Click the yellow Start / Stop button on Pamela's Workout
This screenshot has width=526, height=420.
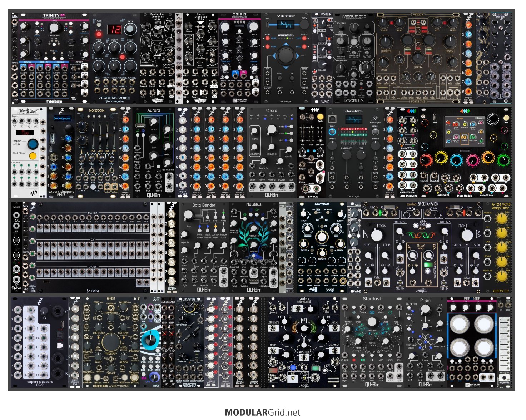click(33, 156)
